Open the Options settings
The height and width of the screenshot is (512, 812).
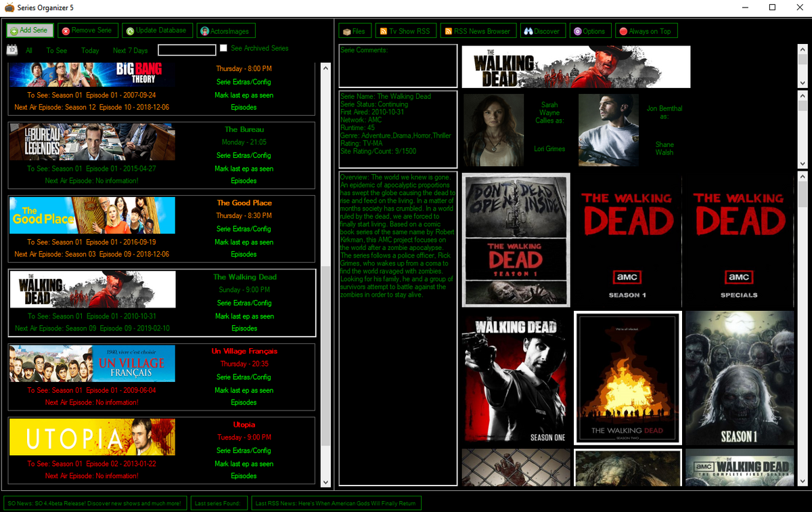click(589, 31)
